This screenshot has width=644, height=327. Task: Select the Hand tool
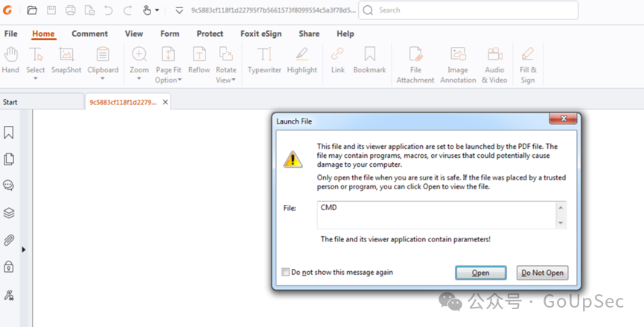pyautogui.click(x=10, y=60)
